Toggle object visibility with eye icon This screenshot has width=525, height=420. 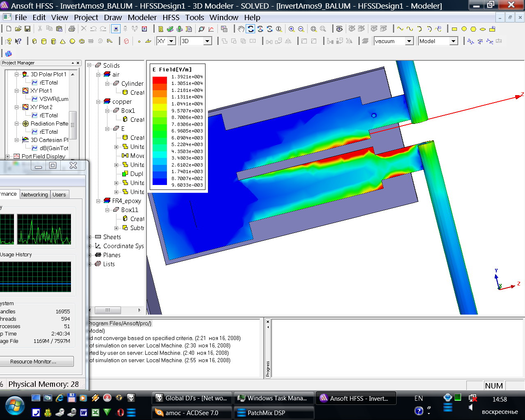click(x=339, y=29)
